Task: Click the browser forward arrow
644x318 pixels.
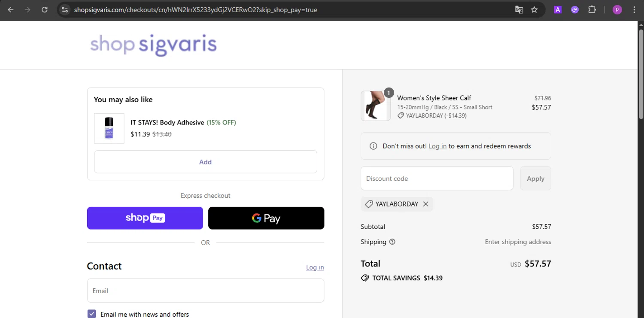Action: tap(27, 9)
